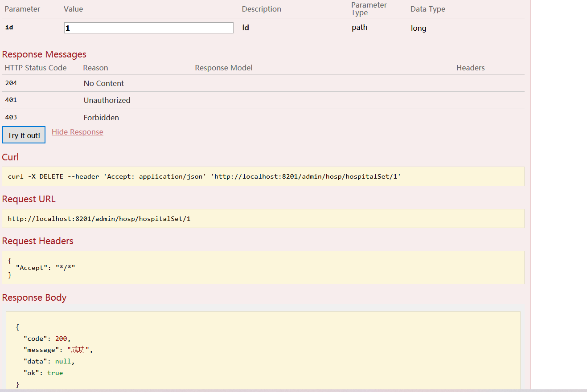Image resolution: width=587 pixels, height=392 pixels.
Task: Click the Curl section heading
Action: coord(10,157)
